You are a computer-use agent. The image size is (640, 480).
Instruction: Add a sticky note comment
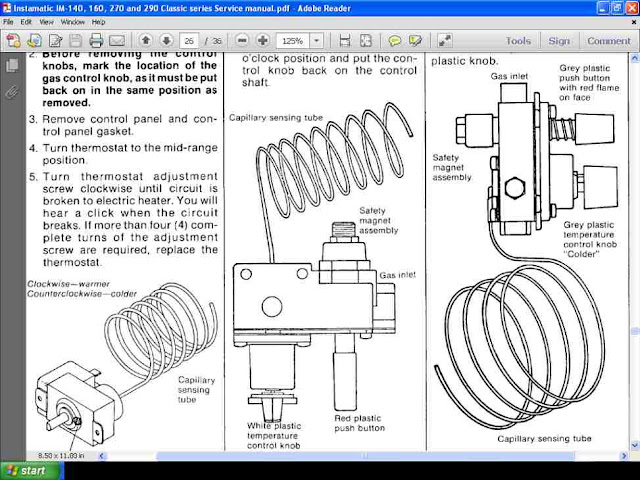(394, 40)
